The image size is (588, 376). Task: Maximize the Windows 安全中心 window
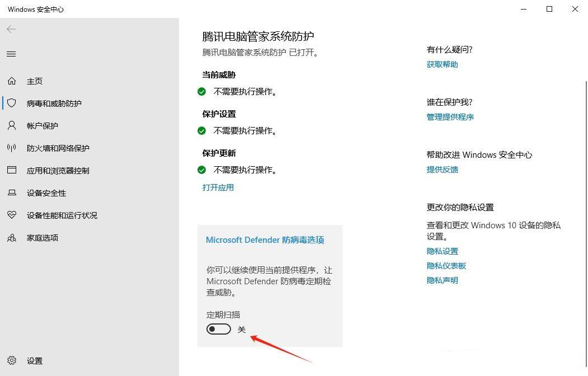pos(549,9)
